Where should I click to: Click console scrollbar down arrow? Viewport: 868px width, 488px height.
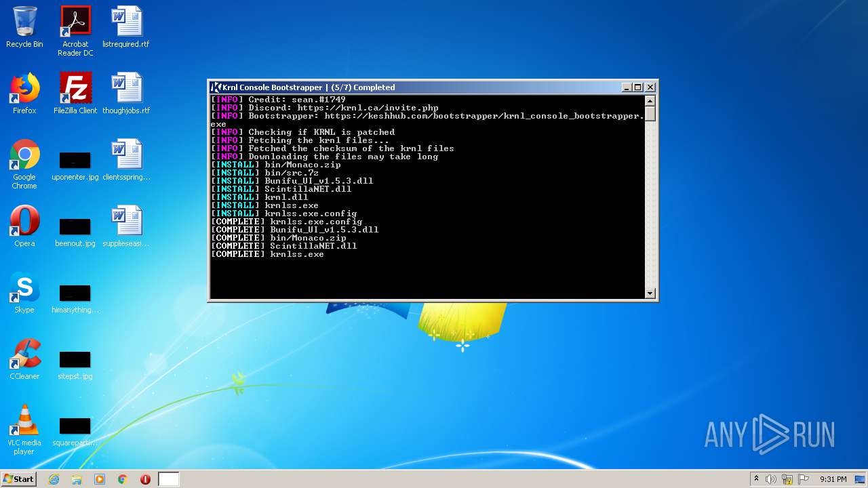pos(650,293)
